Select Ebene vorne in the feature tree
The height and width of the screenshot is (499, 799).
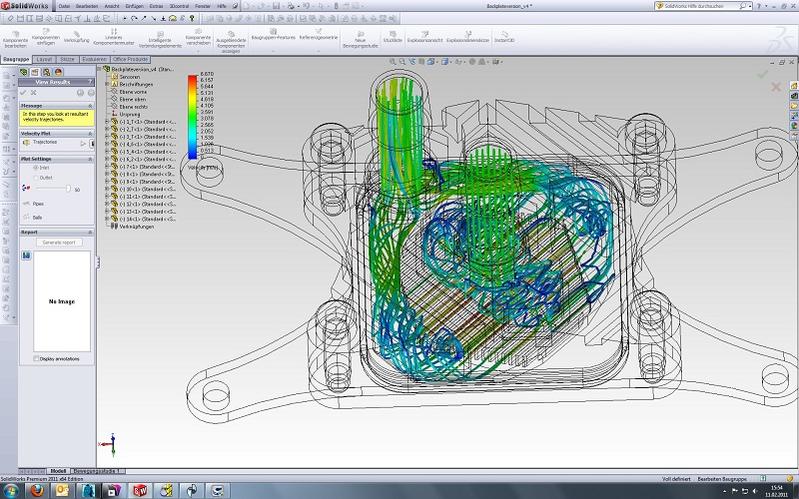pos(132,92)
